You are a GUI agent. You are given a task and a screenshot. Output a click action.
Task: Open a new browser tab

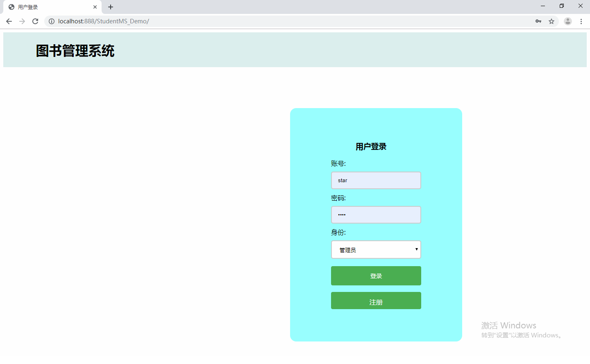(111, 7)
